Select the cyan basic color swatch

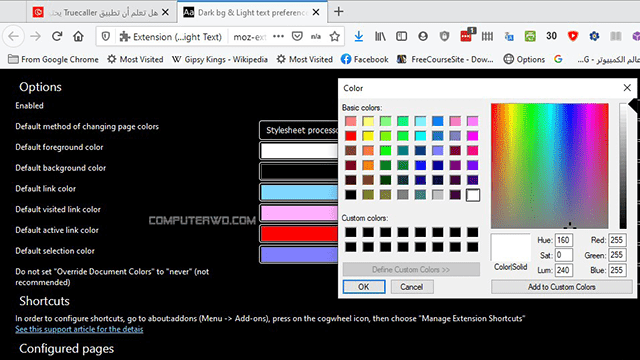pos(420,136)
